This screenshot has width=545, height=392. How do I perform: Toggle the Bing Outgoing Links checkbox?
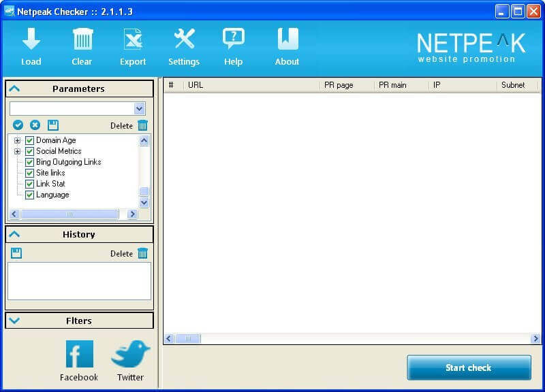click(29, 162)
